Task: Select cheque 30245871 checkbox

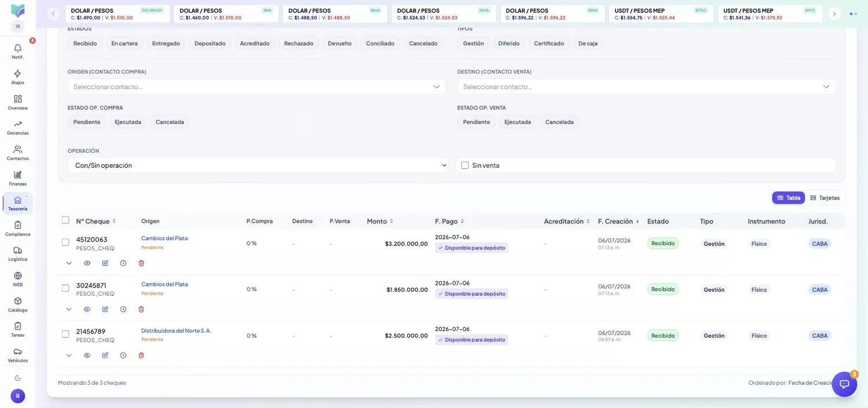Action: (65, 288)
